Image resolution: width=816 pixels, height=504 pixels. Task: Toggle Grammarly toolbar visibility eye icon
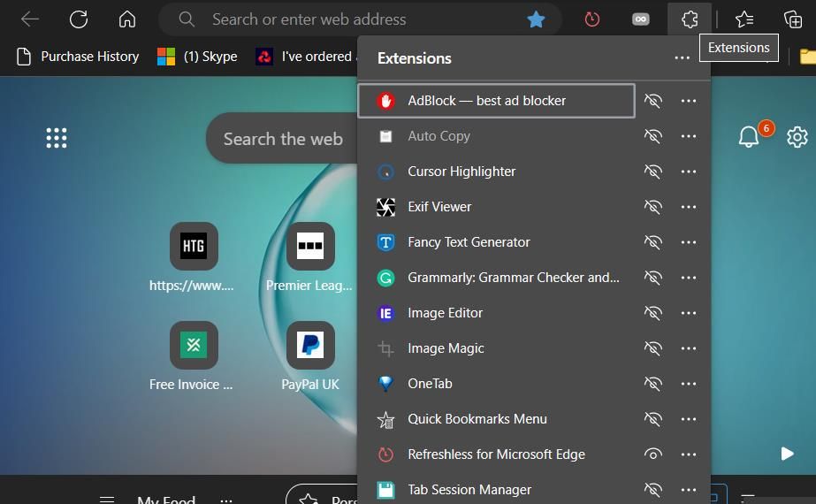pyautogui.click(x=653, y=278)
